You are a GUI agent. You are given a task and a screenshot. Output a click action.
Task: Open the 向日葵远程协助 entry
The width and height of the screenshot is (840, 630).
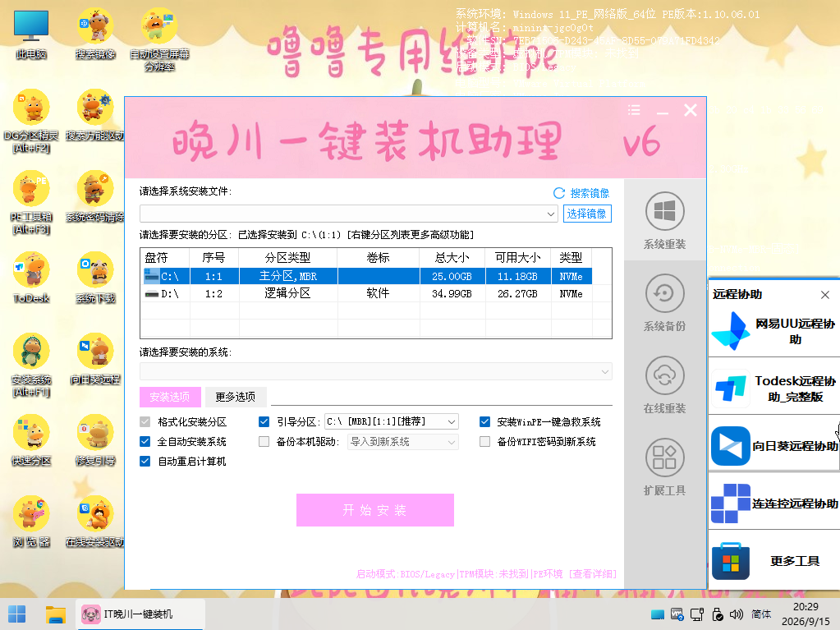(774, 446)
